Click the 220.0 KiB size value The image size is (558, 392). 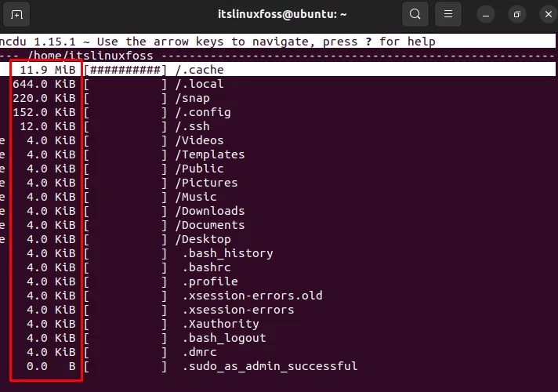(44, 98)
